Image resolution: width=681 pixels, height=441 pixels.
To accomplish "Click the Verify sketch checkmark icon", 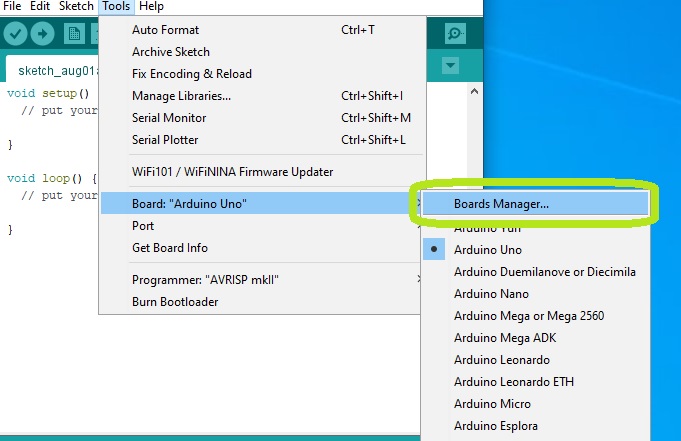I will tap(15, 34).
